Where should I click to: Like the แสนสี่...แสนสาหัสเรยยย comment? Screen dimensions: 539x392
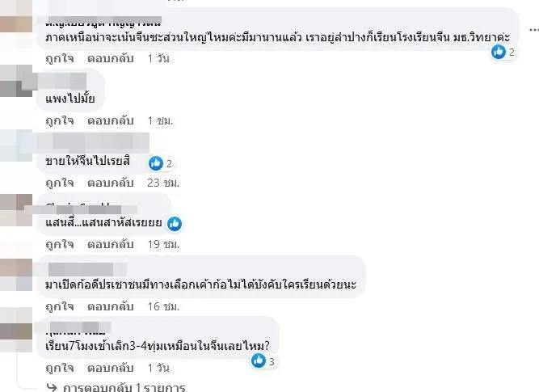coord(59,243)
